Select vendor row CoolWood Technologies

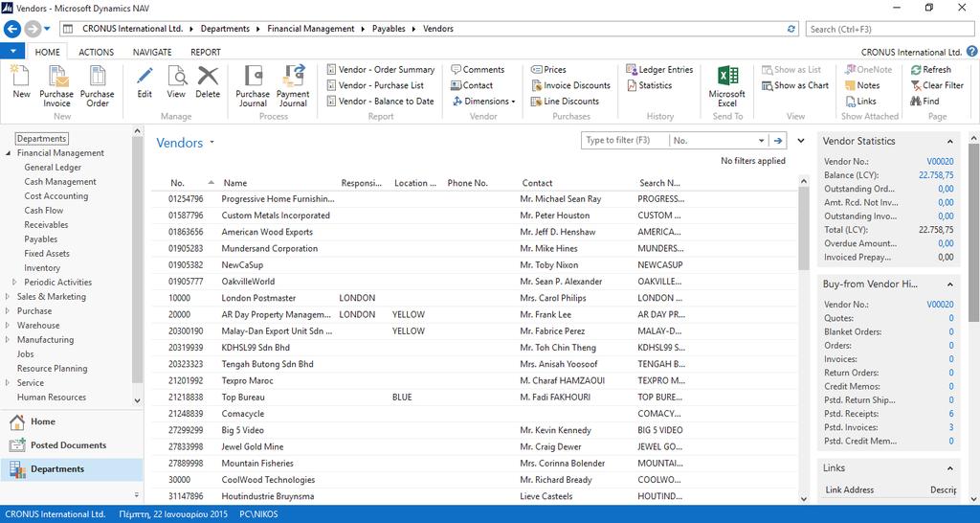coord(475,480)
